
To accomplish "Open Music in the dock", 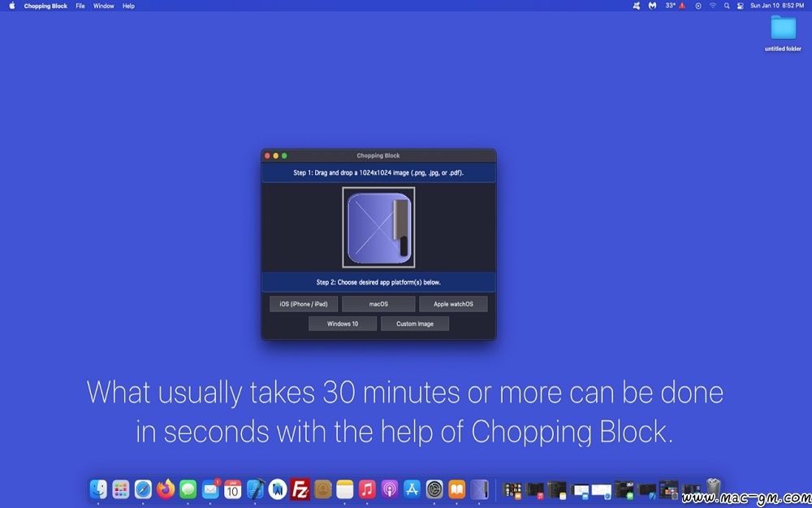I will pyautogui.click(x=367, y=488).
